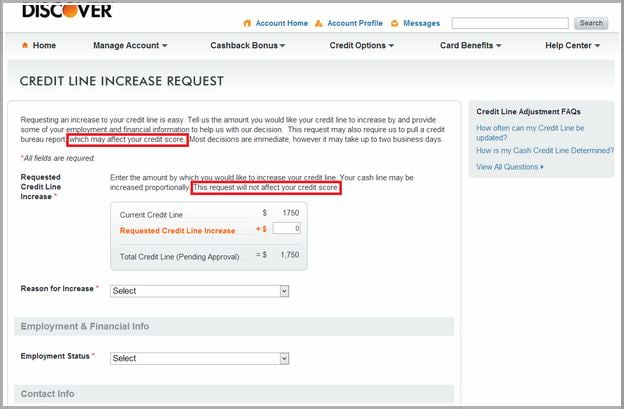Screen dimensions: 624x409
Task: Open the Cashback Bonus menu
Action: [x=248, y=45]
